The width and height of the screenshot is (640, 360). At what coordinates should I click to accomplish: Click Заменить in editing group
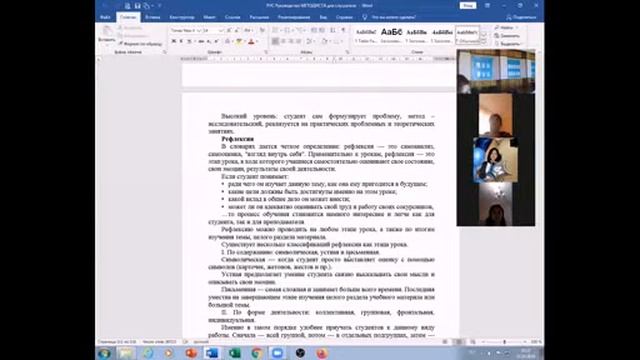[507, 36]
